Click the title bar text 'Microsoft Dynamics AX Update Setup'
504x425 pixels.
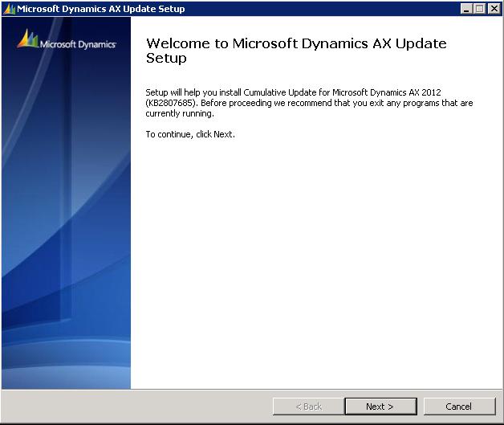click(x=101, y=9)
